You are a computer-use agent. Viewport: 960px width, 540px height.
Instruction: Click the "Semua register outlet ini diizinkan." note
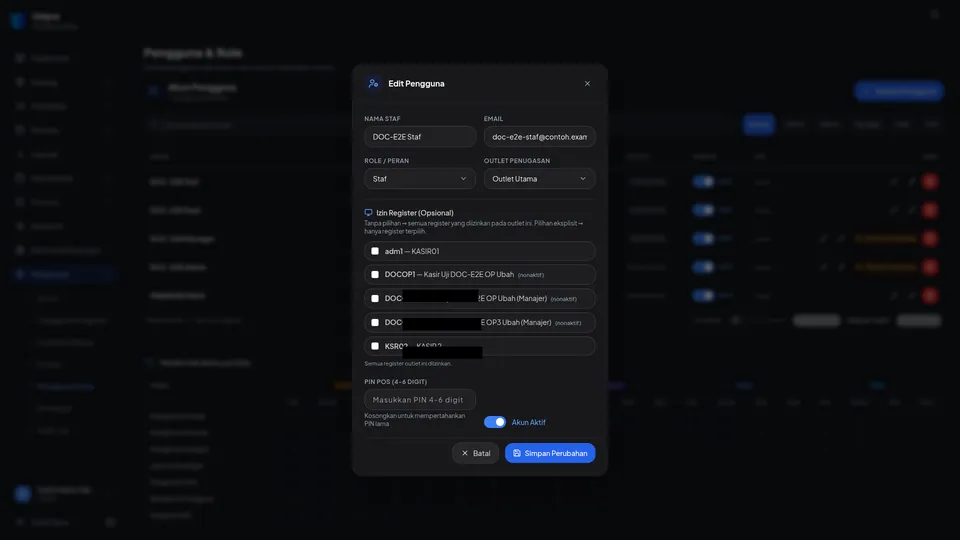408,364
